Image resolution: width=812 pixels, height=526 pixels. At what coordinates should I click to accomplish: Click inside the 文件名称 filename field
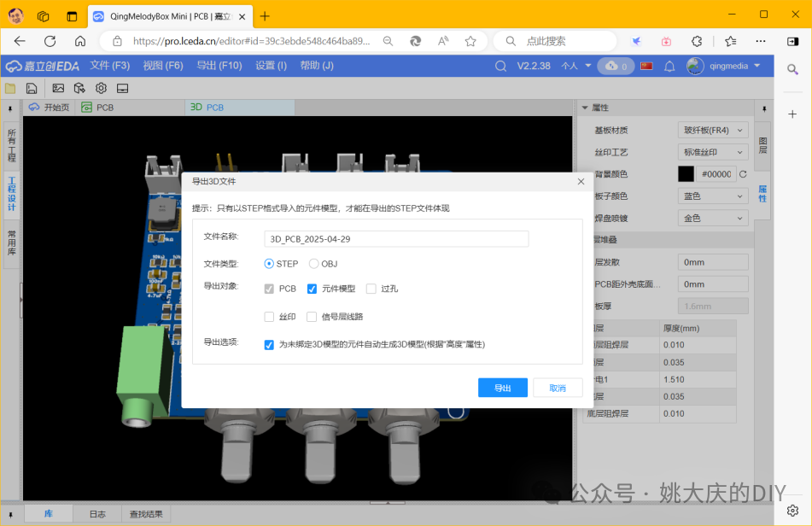tap(395, 238)
